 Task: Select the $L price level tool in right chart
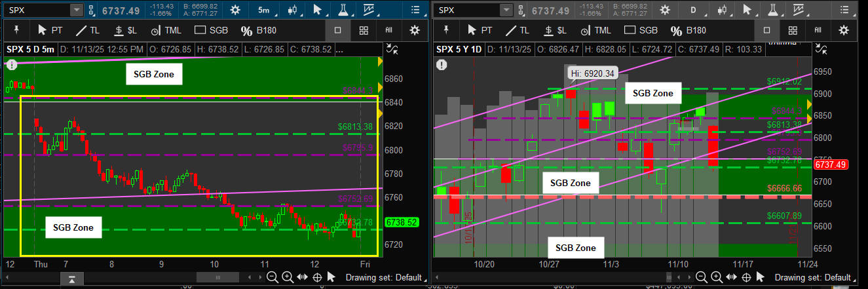click(x=555, y=30)
